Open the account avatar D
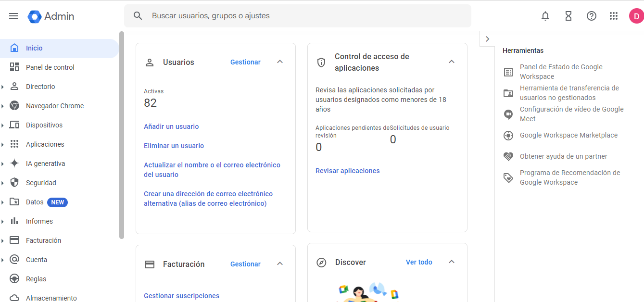The image size is (644, 302). tap(636, 16)
